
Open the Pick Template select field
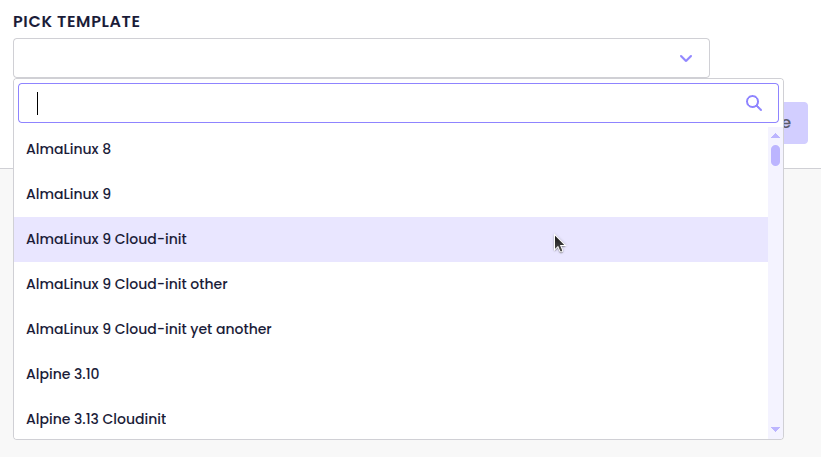[x=361, y=58]
